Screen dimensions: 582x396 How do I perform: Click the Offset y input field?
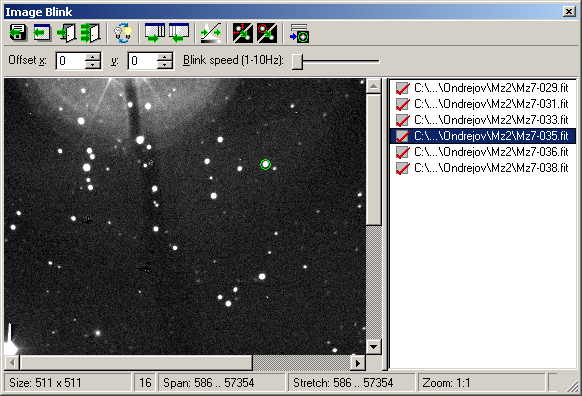tap(143, 61)
